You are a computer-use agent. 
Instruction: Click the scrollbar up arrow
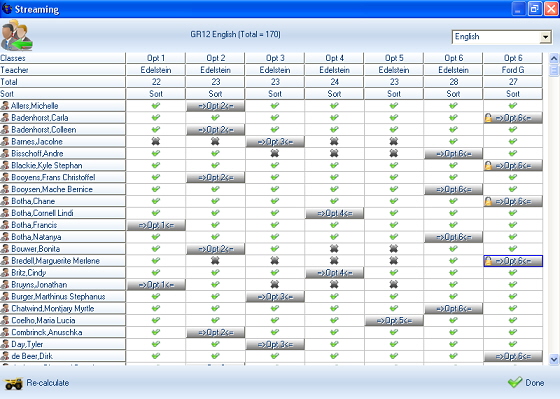point(554,58)
